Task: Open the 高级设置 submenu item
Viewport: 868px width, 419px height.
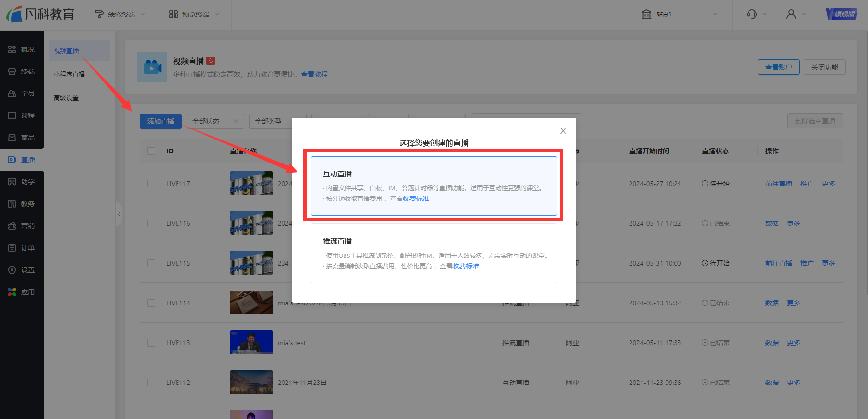Action: coord(66,98)
